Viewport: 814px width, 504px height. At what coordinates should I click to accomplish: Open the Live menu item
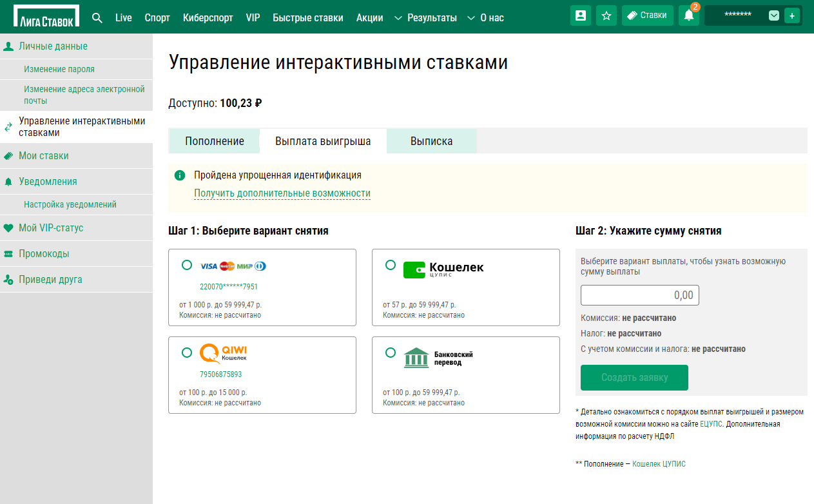[x=124, y=17]
